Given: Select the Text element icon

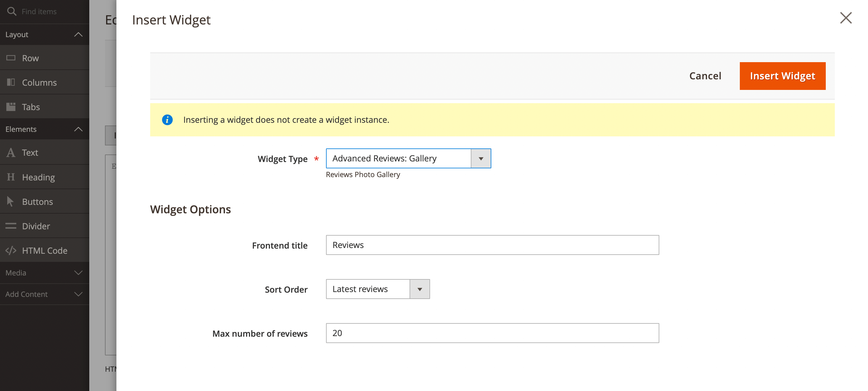Looking at the screenshot, I should click(11, 153).
